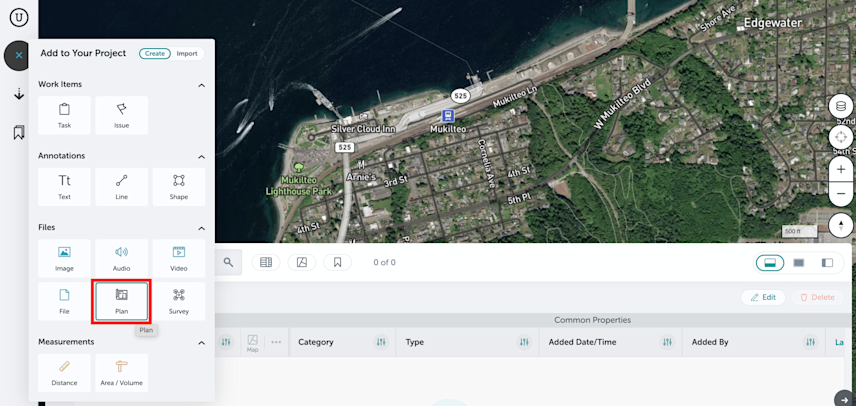The height and width of the screenshot is (406, 856).
Task: Click the Unearth logo icon
Action: tap(19, 16)
